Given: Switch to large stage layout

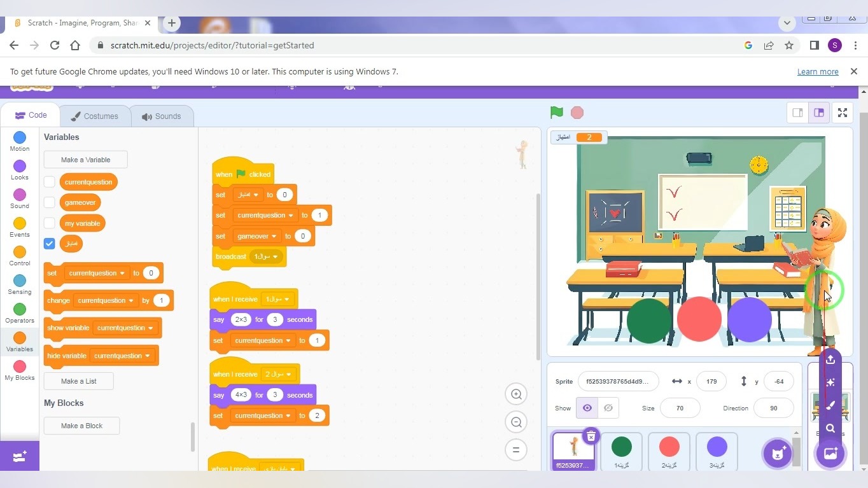Looking at the screenshot, I should [819, 113].
